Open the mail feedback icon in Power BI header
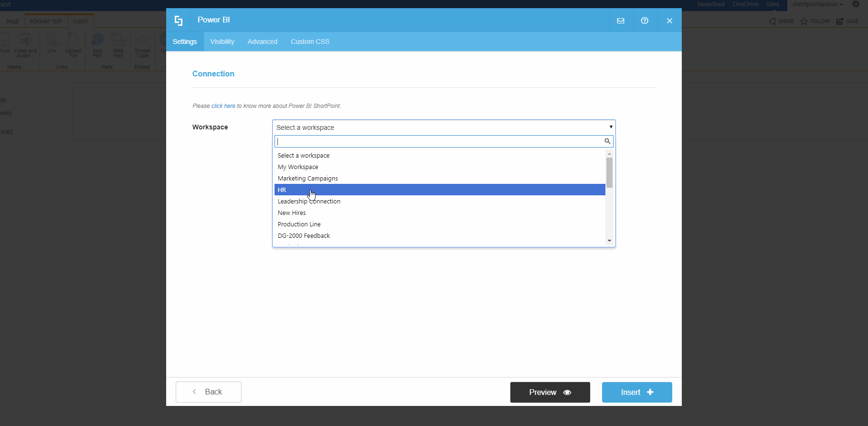 (x=621, y=21)
